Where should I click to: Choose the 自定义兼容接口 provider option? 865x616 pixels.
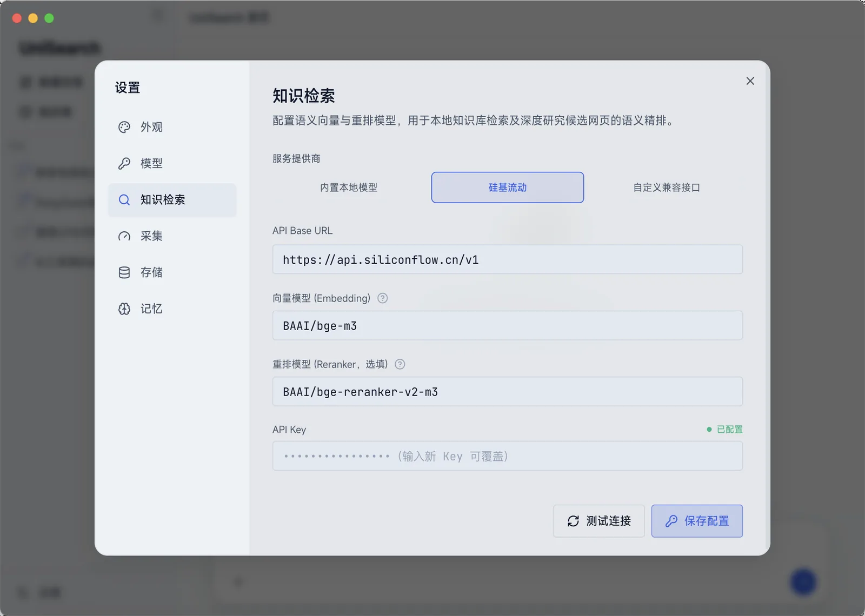point(667,188)
